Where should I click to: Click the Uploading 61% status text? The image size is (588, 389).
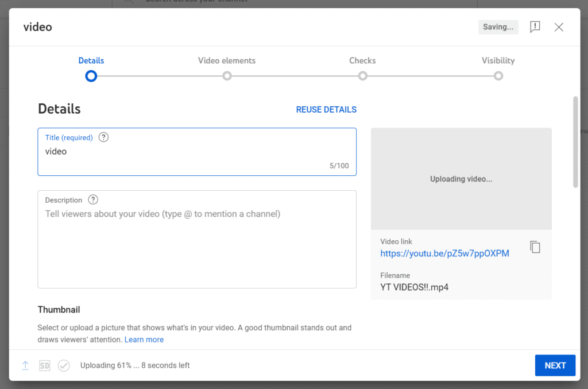[x=135, y=365]
